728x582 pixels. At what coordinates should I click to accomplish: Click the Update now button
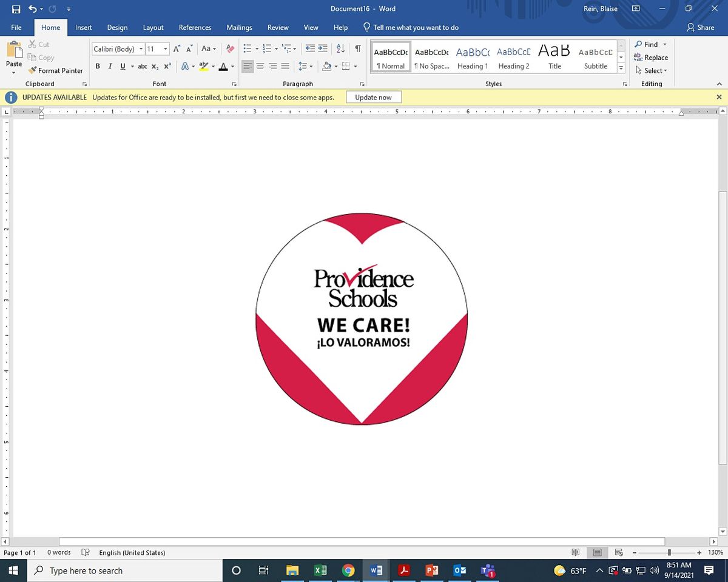coord(374,97)
